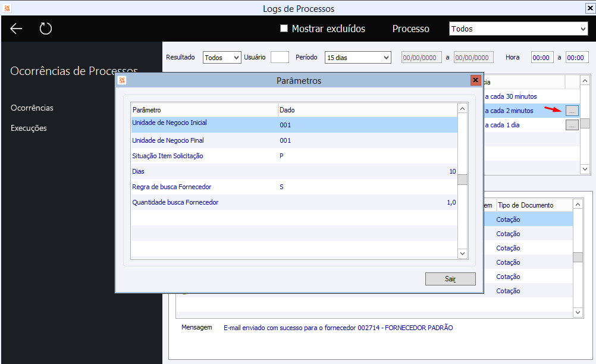
Task: Open the Ocorrências section in sidebar
Action: click(x=32, y=108)
